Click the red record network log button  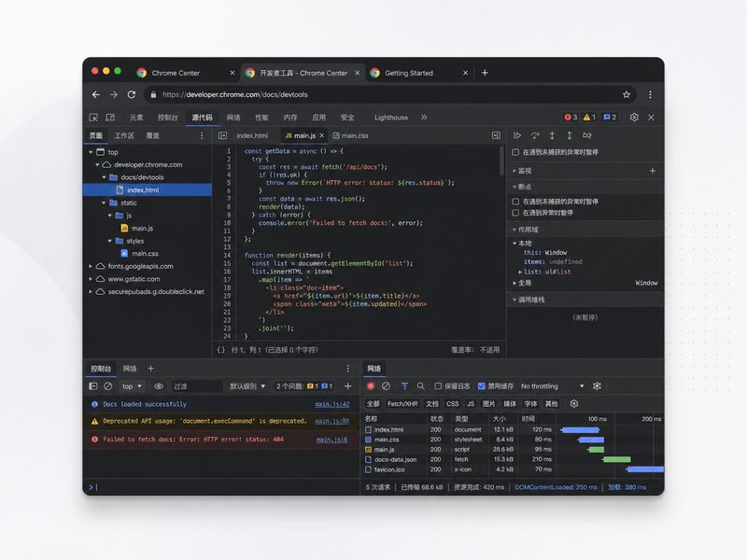(371, 386)
